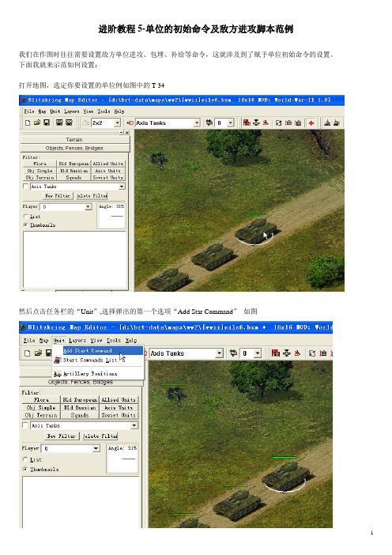Viewport: 392px width, 555px height.
Task: Select Thumbnails radio button in second editor
Action: tap(25, 469)
